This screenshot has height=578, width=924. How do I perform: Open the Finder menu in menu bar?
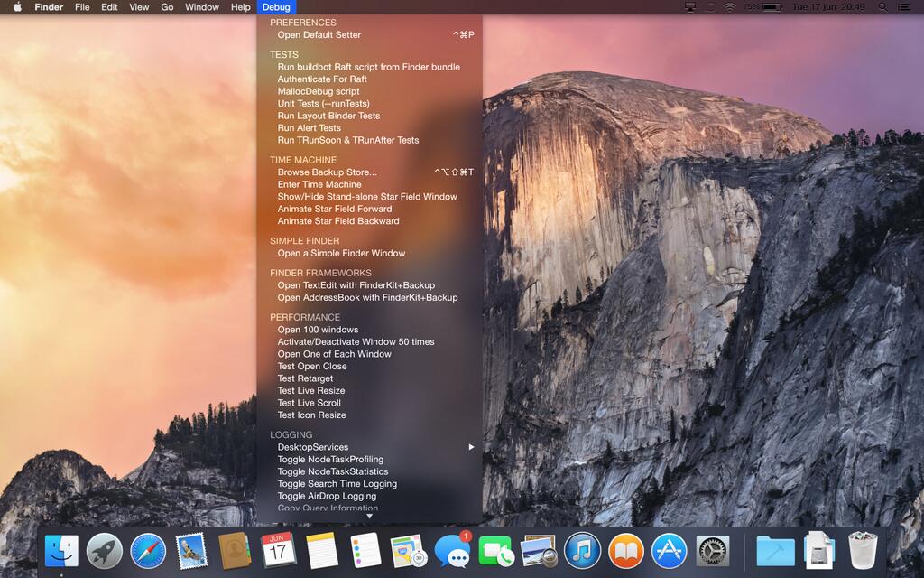click(x=49, y=7)
